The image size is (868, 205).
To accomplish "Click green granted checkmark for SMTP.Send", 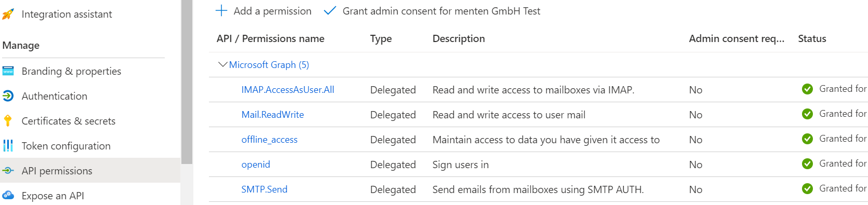I will [807, 189].
